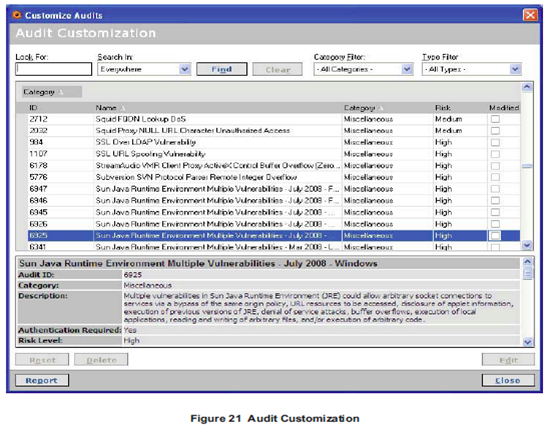The width and height of the screenshot is (554, 427).
Task: Toggle Modified checkbox for audit 6947
Action: coord(495,189)
